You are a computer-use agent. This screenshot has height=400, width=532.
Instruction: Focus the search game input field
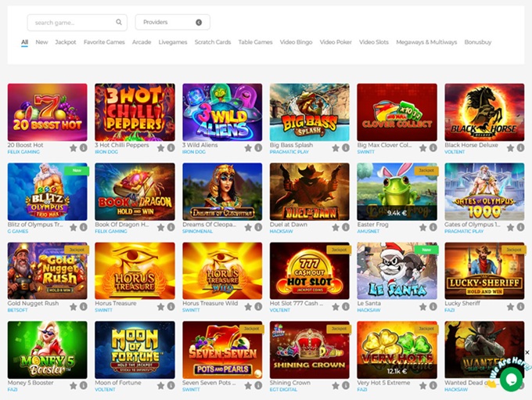point(72,23)
